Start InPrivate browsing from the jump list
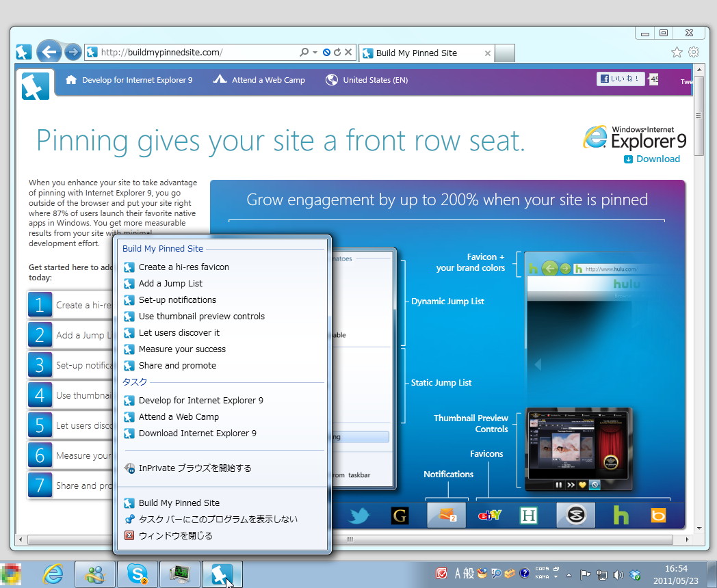The height and width of the screenshot is (588, 717). coord(222,468)
